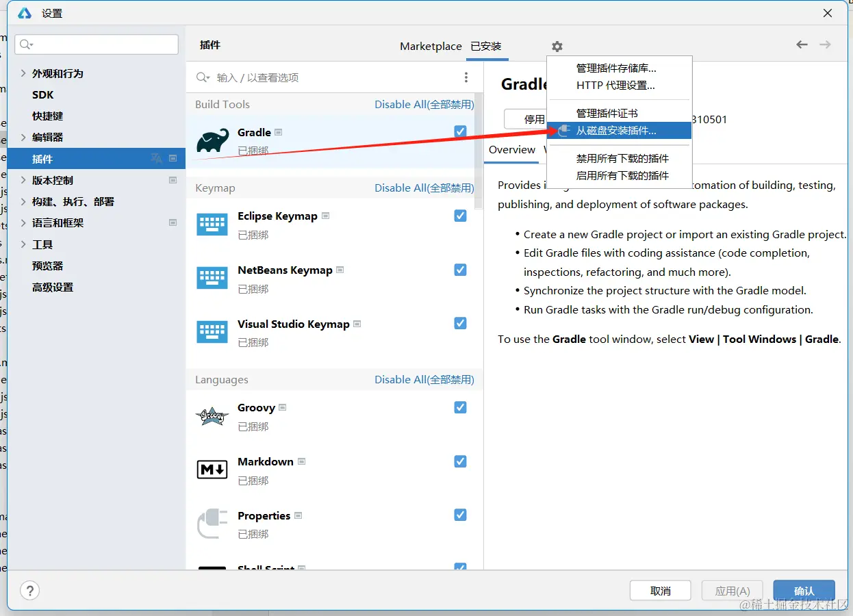Select 管理插件存储库 from the menu
Screen dimensions: 853x616
click(x=620, y=68)
